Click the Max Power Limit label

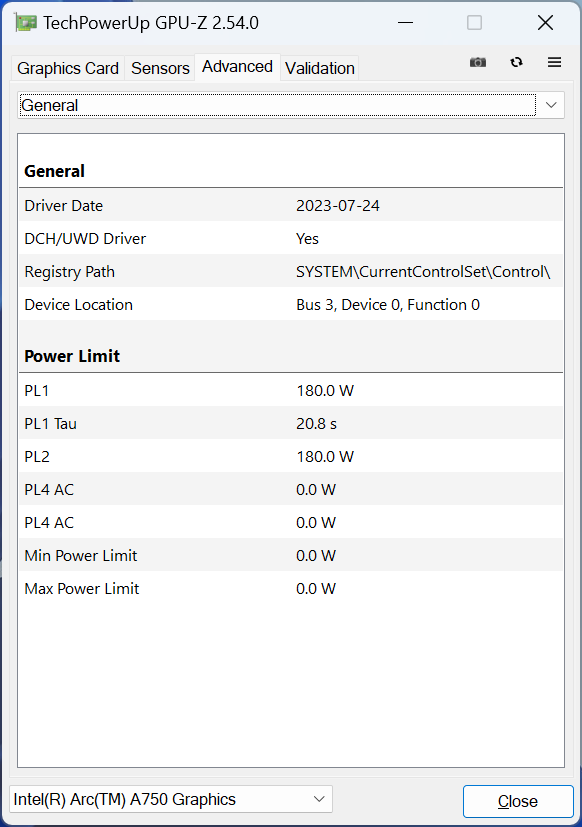pyautogui.click(x=82, y=589)
